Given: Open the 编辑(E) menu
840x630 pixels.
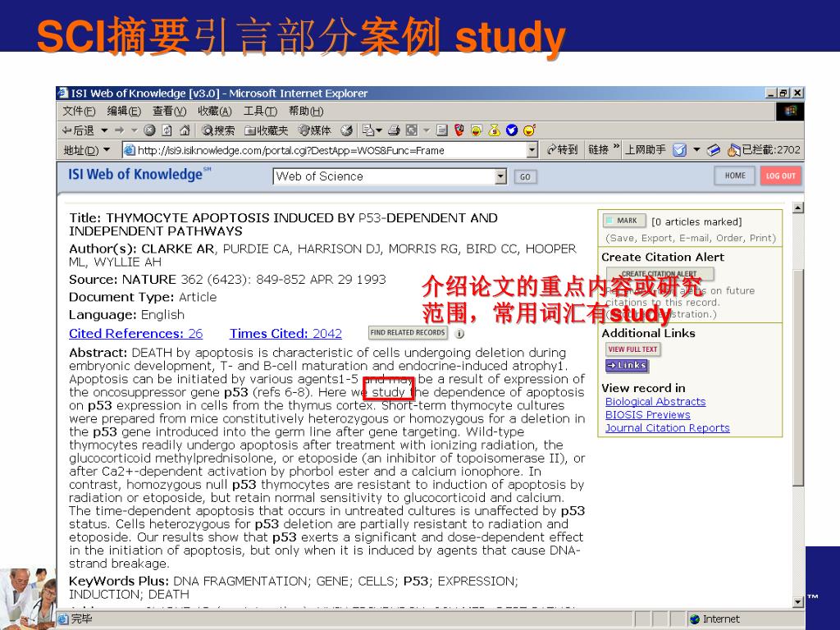Looking at the screenshot, I should [x=124, y=111].
